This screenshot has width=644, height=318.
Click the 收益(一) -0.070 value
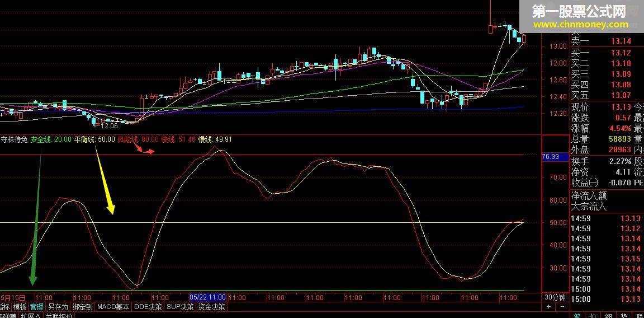tap(621, 183)
